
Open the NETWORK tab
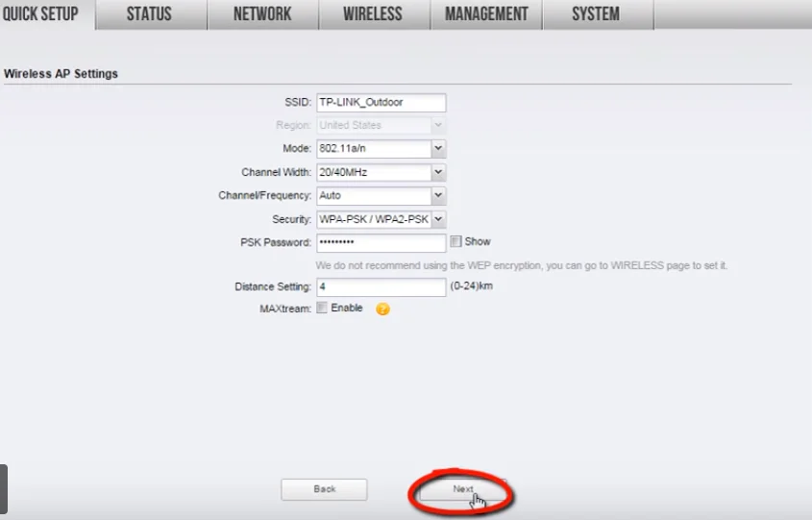[262, 14]
